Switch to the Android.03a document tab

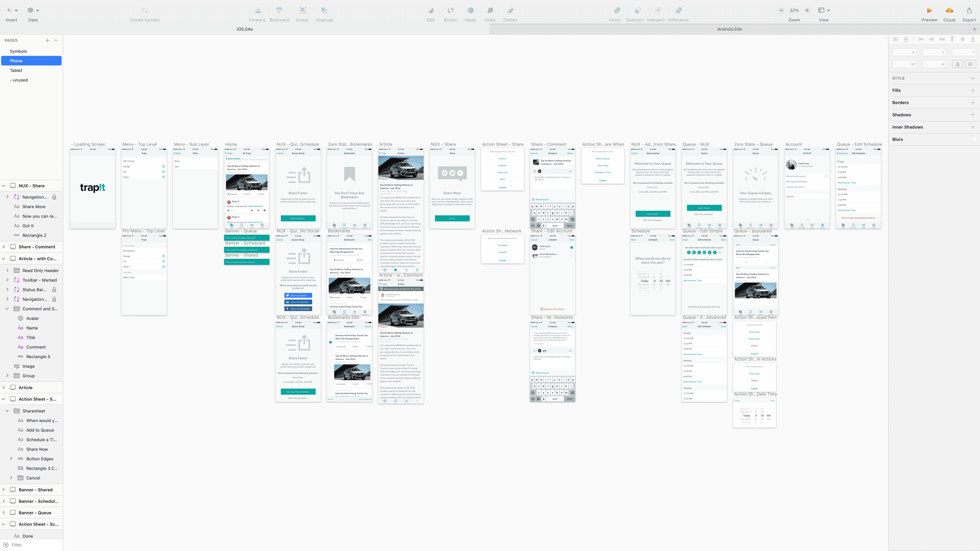(x=729, y=29)
